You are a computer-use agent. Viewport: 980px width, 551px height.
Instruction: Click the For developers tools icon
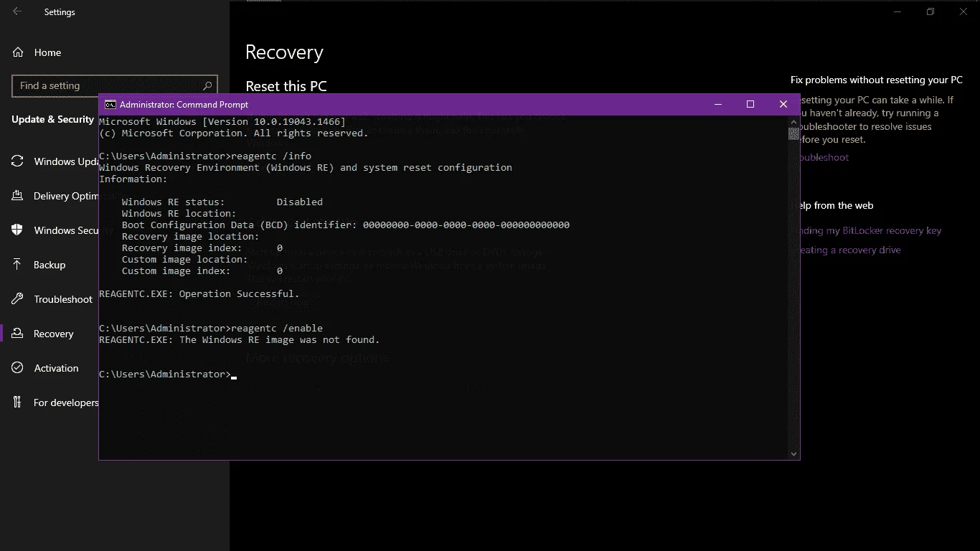(x=17, y=402)
